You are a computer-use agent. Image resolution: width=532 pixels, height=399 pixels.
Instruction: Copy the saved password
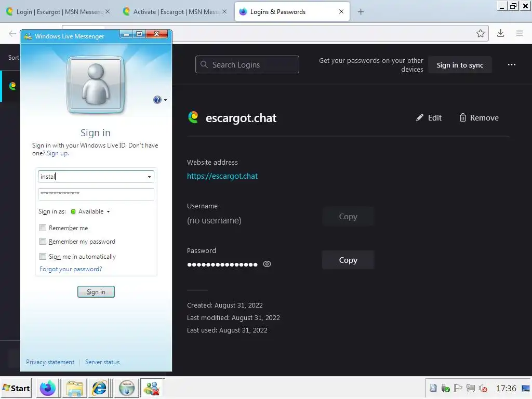[348, 260]
